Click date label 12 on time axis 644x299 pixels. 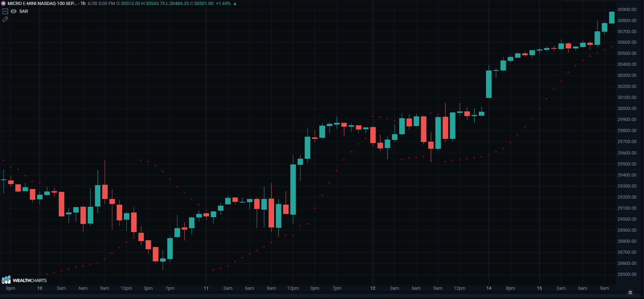[373, 288]
